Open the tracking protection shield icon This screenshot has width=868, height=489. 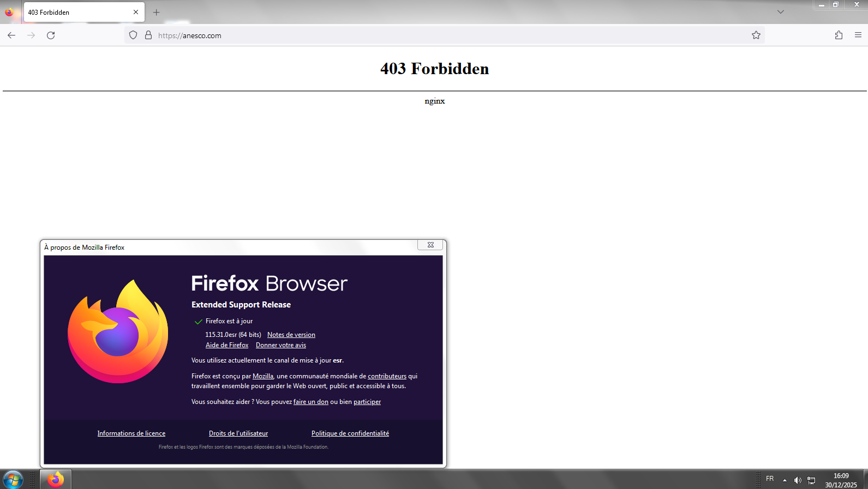[x=133, y=35]
